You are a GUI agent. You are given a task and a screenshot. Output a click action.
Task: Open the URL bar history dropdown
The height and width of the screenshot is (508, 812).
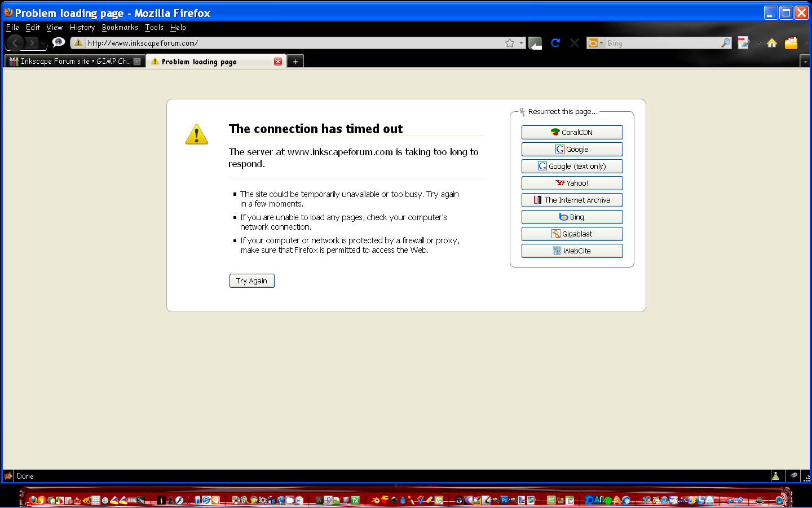point(521,43)
